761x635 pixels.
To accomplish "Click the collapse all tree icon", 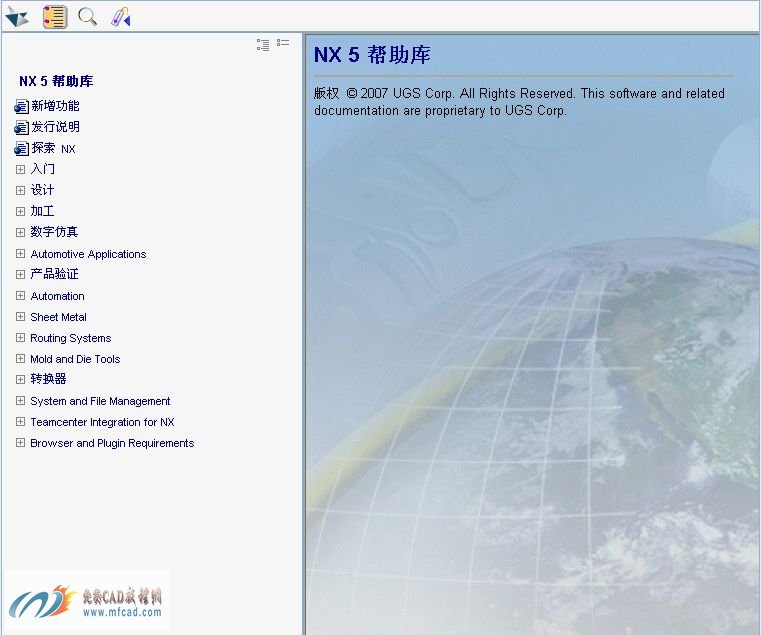I will [283, 43].
